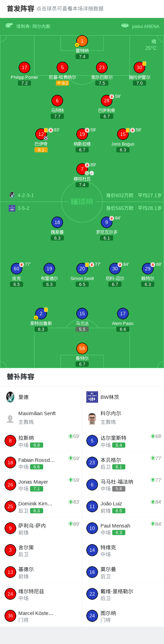The image size is (164, 644).
Task: Open coach 科尔内尔 photo
Action: click(x=92, y=418)
